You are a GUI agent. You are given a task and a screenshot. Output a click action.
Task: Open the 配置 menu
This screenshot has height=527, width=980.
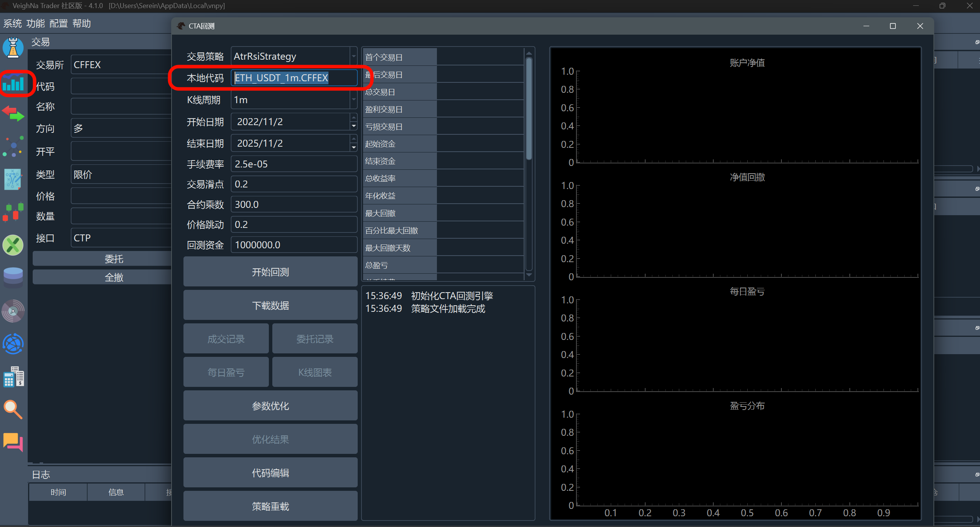[58, 23]
